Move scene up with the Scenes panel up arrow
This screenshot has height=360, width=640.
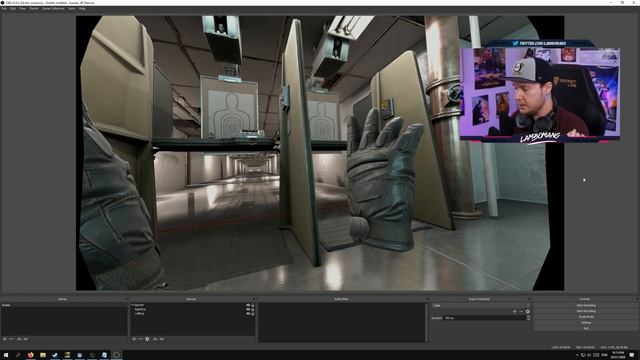(x=19, y=339)
